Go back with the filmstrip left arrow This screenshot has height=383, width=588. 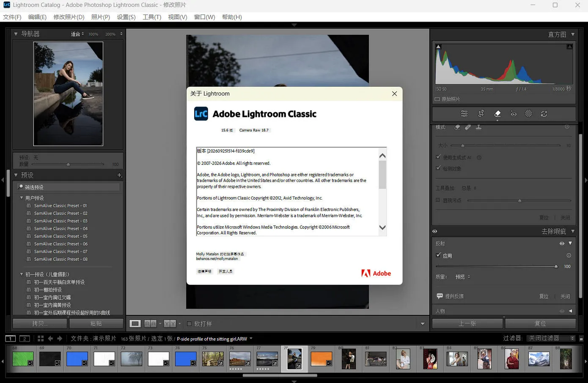pyautogui.click(x=50, y=339)
